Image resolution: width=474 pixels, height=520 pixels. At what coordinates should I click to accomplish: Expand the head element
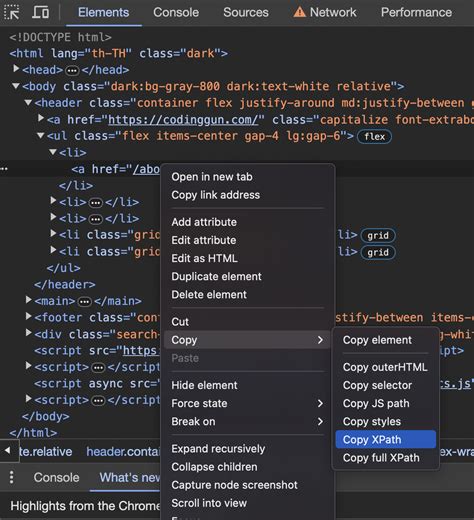[x=16, y=69]
